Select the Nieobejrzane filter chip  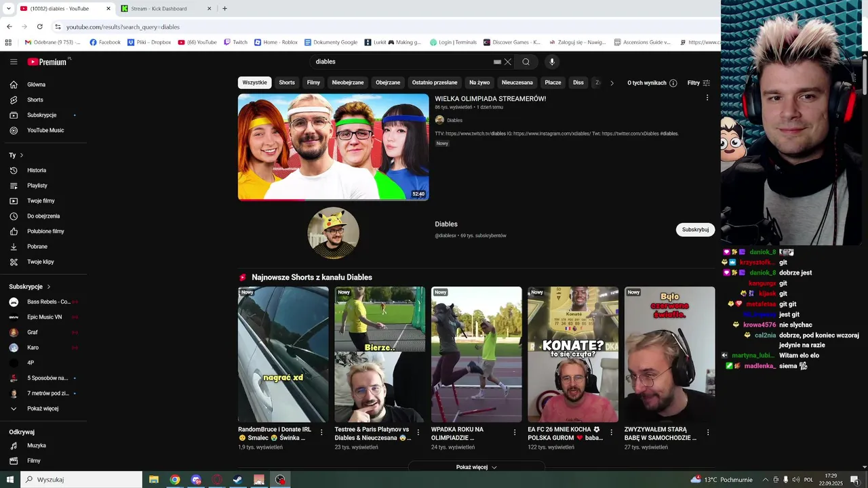tap(348, 83)
